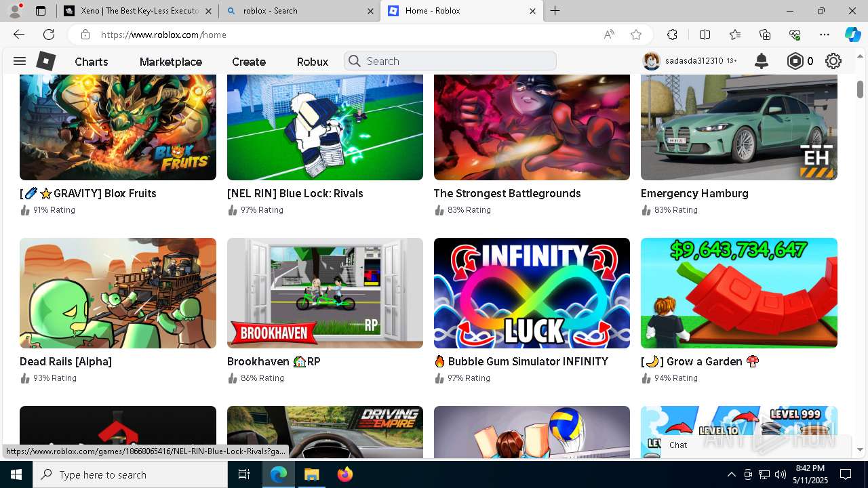Click the Roblox logo icon
Image resolution: width=868 pixels, height=488 pixels.
pos(45,61)
